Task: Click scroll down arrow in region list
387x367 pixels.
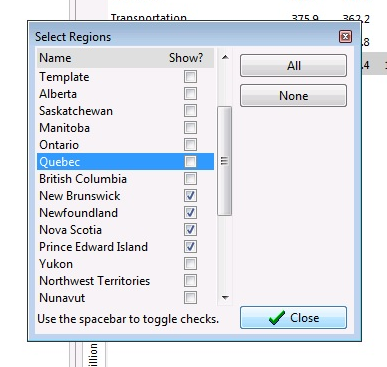Action: click(x=225, y=297)
